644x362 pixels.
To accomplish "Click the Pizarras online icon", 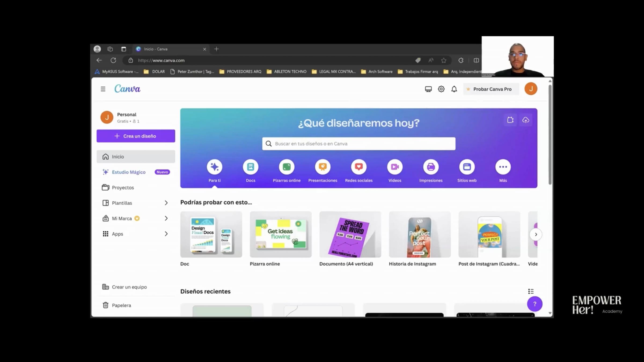I will click(287, 167).
